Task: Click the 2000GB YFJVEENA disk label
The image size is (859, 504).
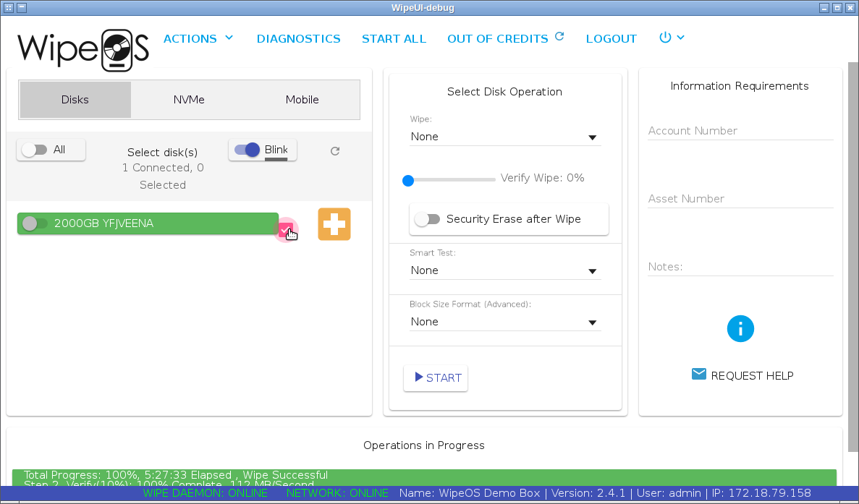Action: 103,223
